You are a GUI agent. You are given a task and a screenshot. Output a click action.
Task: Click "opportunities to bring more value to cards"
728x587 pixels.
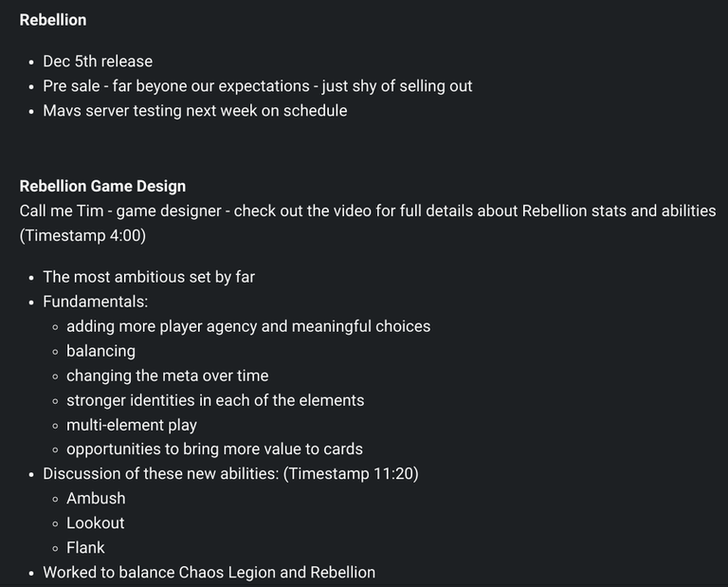click(x=214, y=449)
